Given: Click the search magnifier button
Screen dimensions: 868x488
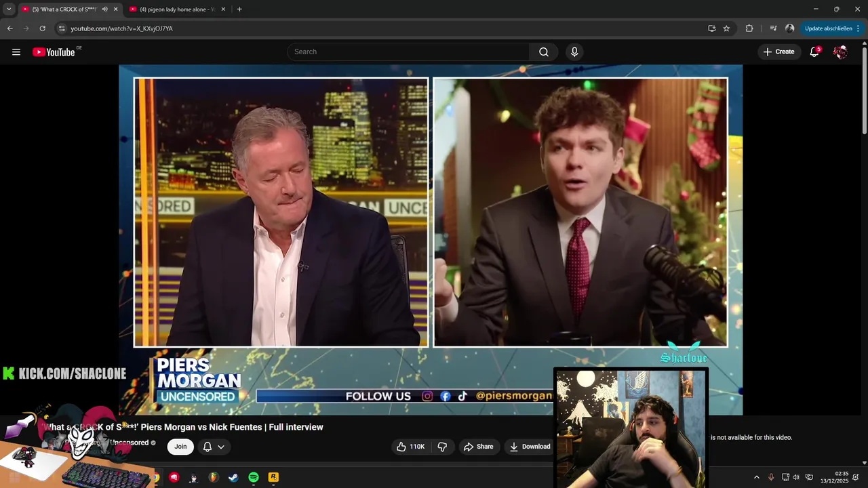Looking at the screenshot, I should tap(544, 52).
